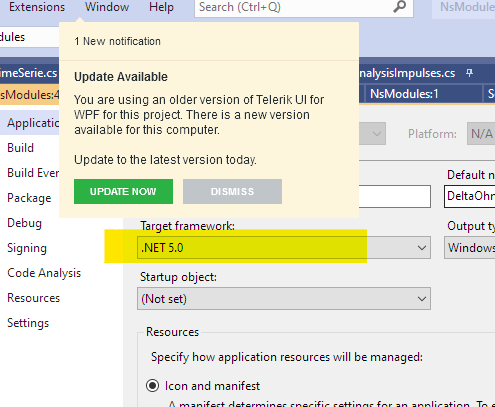Dismiss the Telerik update notification
Screen dimensions: 495x407
pyautogui.click(x=232, y=191)
